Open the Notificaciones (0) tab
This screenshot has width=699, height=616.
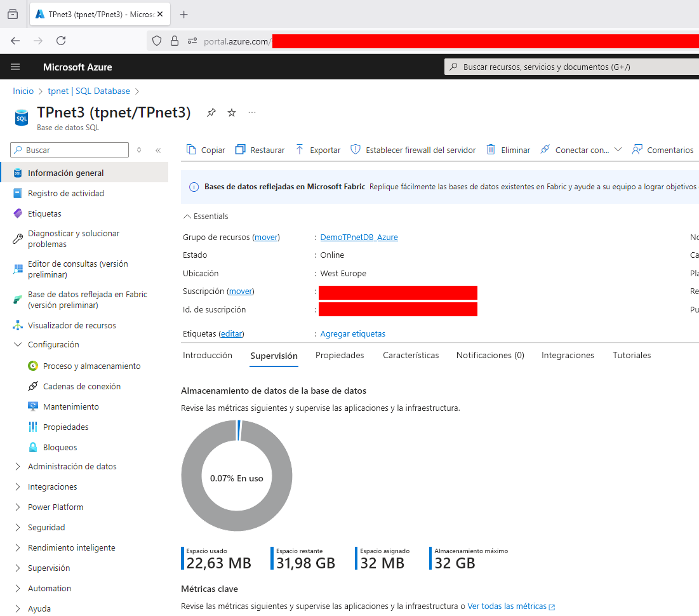pos(490,355)
